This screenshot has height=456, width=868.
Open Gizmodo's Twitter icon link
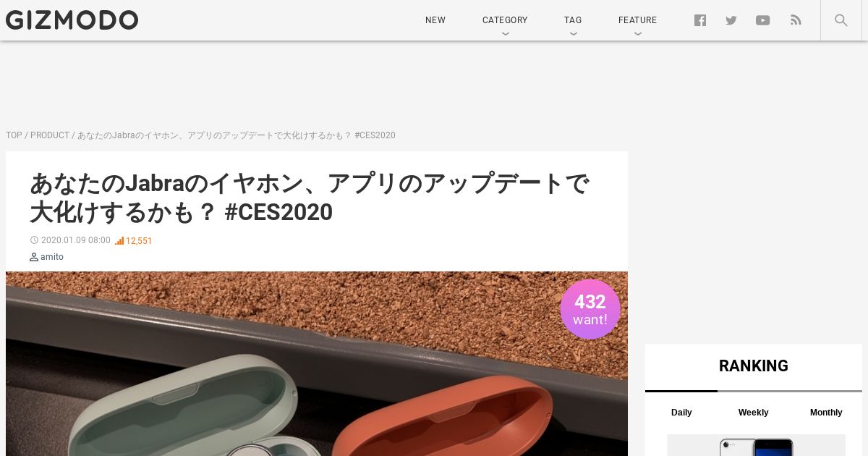(x=731, y=20)
